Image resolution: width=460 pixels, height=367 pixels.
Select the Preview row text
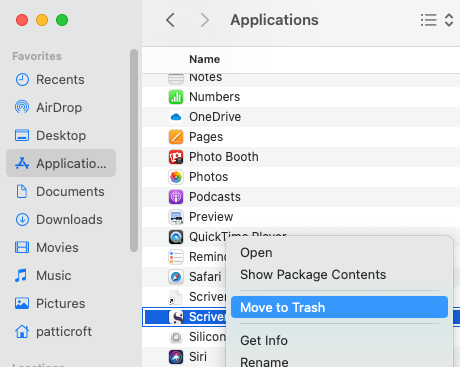[211, 217]
